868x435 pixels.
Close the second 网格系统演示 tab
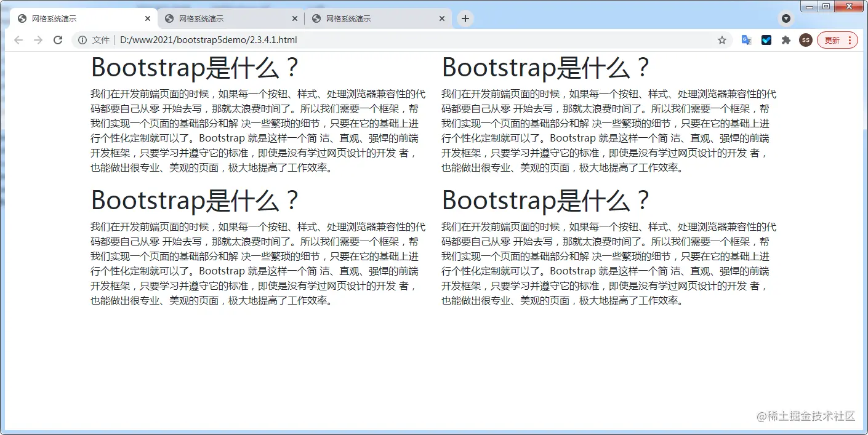(x=295, y=18)
